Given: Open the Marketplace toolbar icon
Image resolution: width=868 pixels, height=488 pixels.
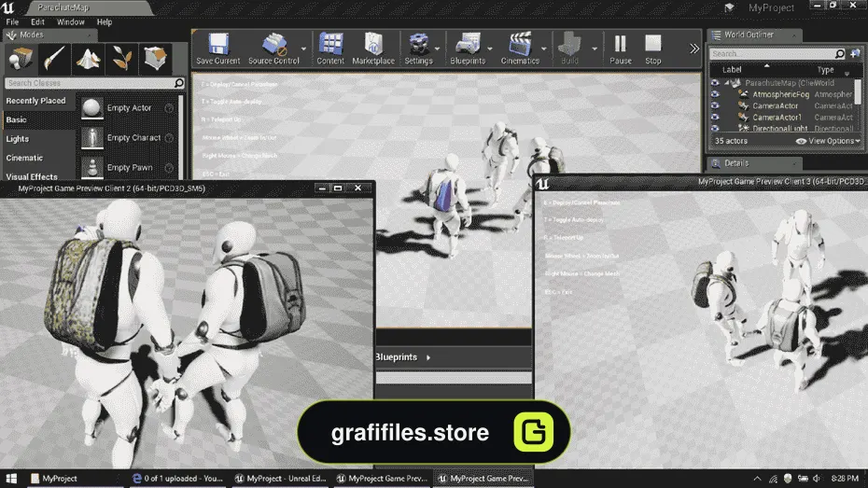Looking at the screenshot, I should (x=373, y=49).
